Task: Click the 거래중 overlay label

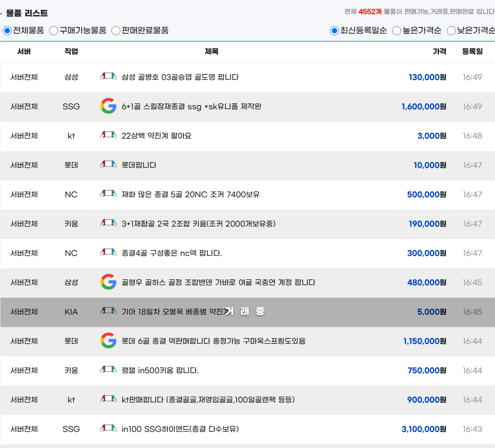Action: coord(245,311)
